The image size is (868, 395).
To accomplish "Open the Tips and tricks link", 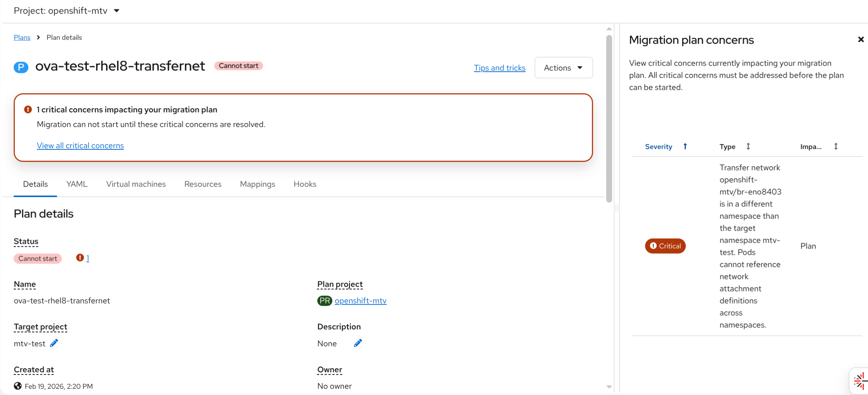I will 499,68.
